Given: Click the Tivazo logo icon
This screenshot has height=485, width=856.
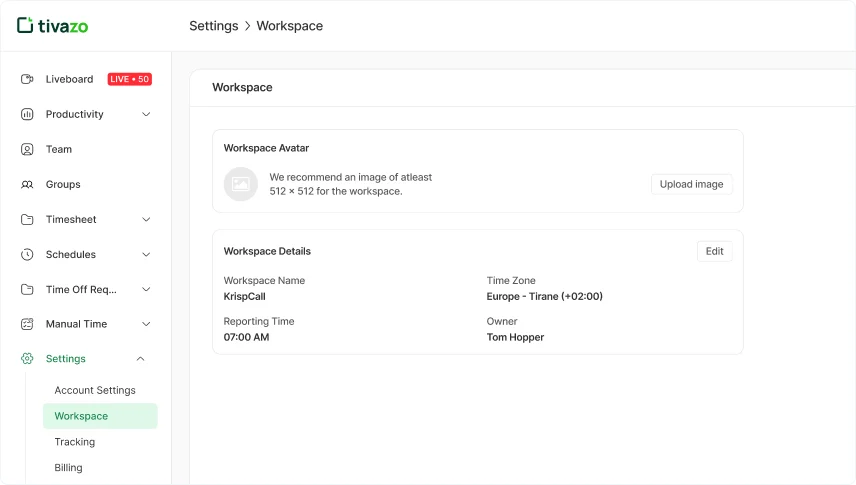Looking at the screenshot, I should click(25, 25).
